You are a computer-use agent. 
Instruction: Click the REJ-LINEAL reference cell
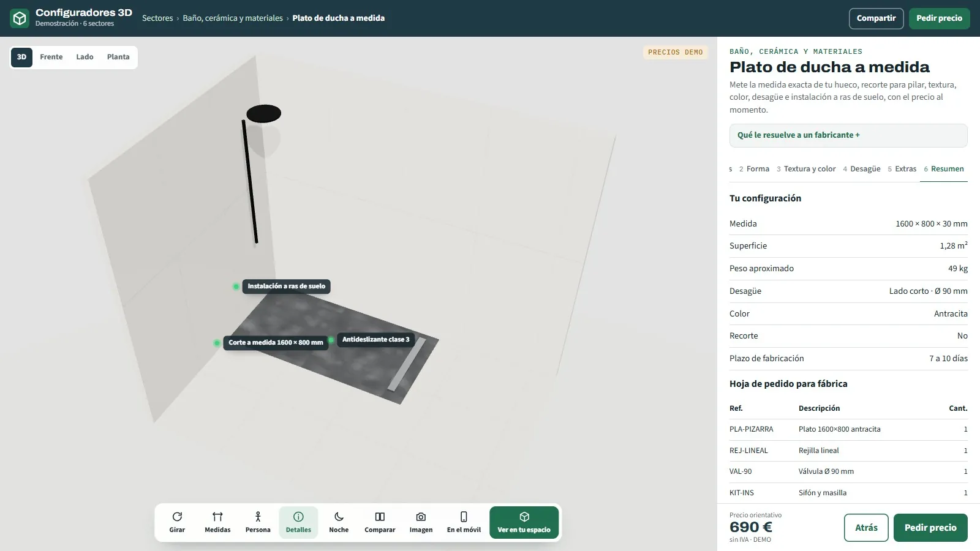pyautogui.click(x=748, y=451)
